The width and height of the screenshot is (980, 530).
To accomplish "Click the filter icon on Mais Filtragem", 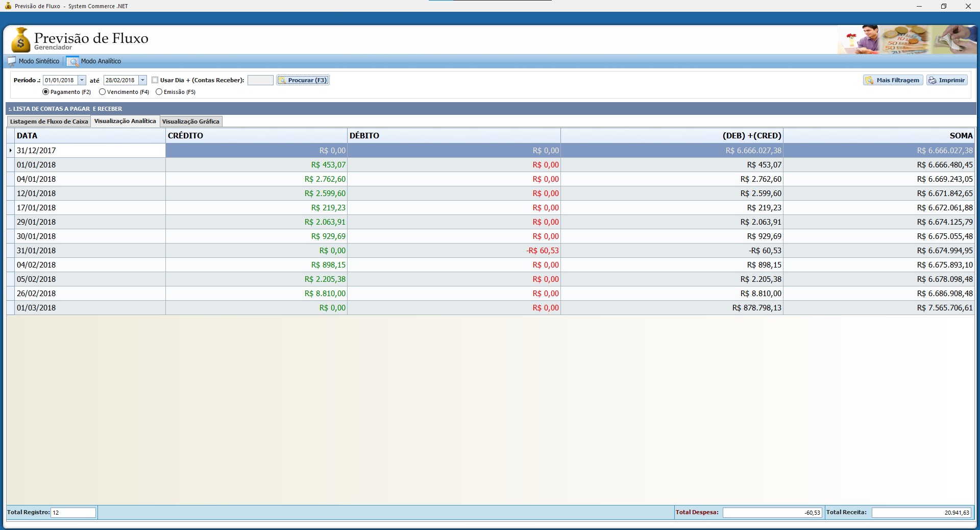I will pos(869,80).
